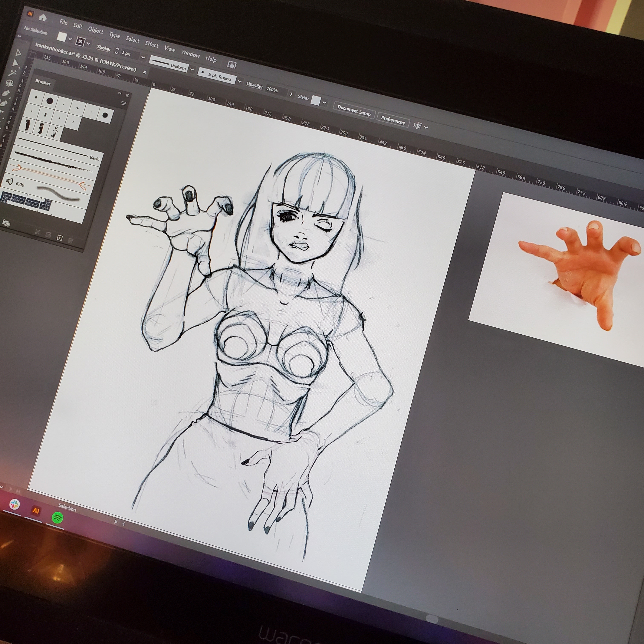The width and height of the screenshot is (644, 644).
Task: Click Options of Selected Object icon
Action: [49, 235]
